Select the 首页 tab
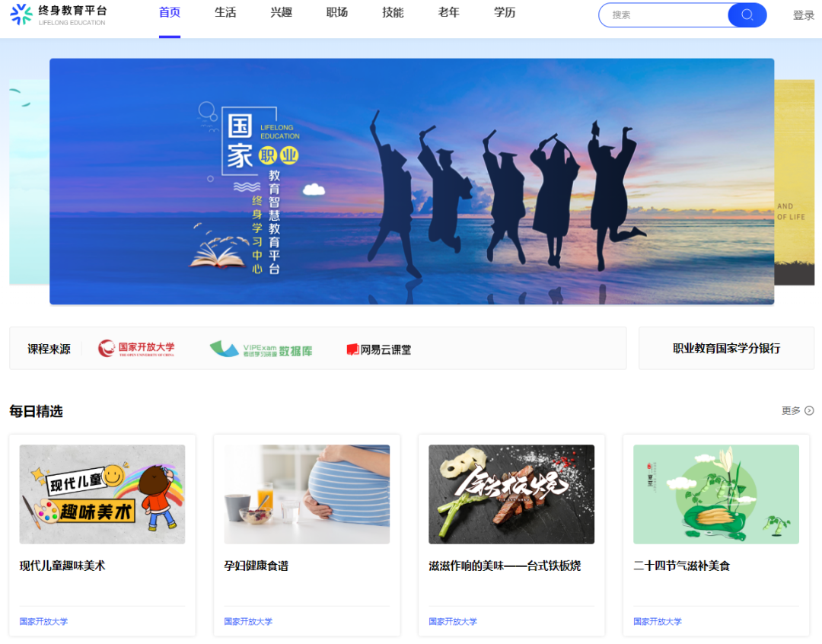The width and height of the screenshot is (822, 644). point(170,13)
